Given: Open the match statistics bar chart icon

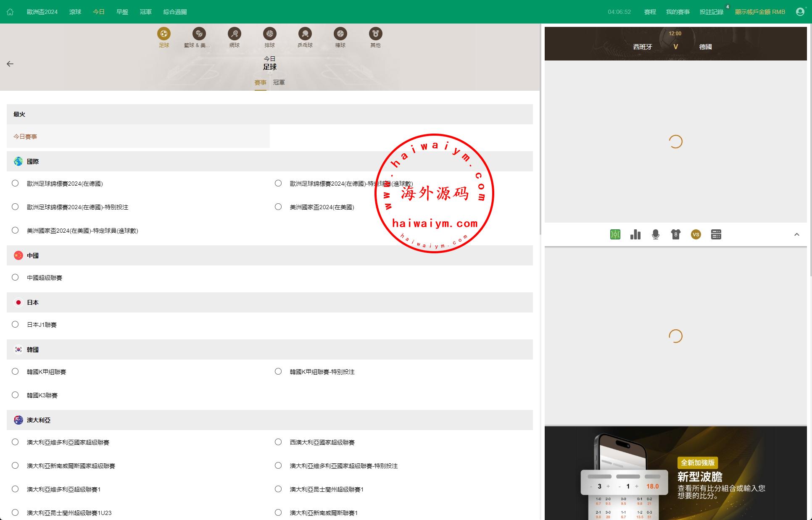Looking at the screenshot, I should point(635,234).
